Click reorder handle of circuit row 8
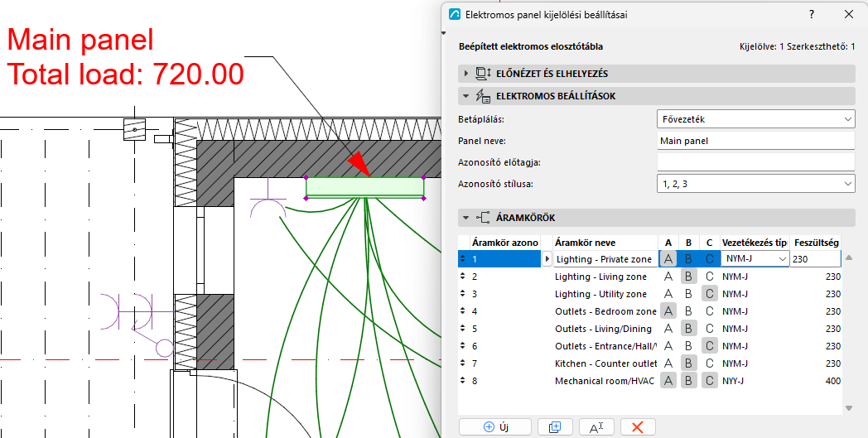Screen dimensions: 868x438 [463, 381]
